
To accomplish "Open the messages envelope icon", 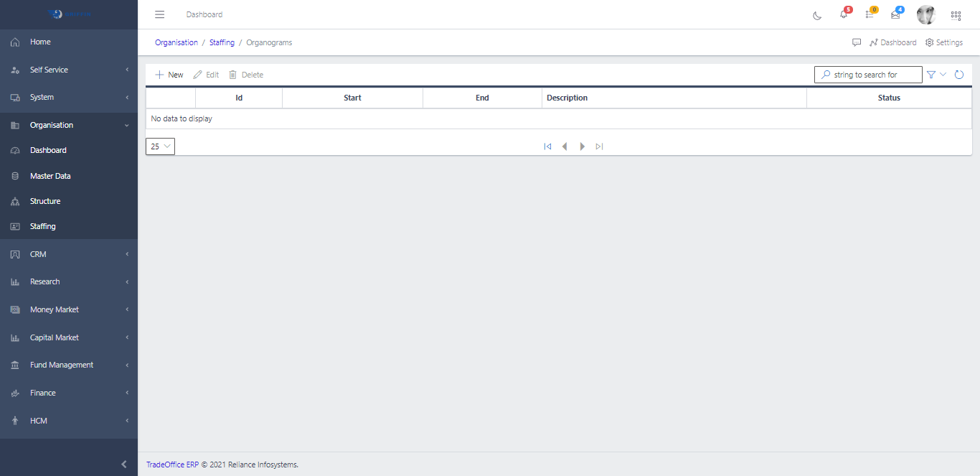I will (895, 14).
